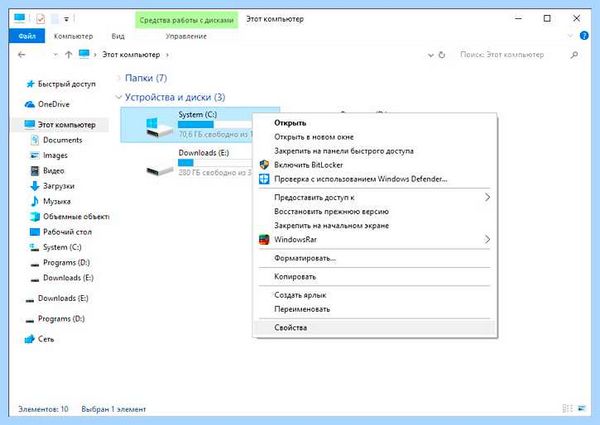The image size is (600, 425).
Task: Expand the WindowsRar submenu arrow
Action: (487, 239)
